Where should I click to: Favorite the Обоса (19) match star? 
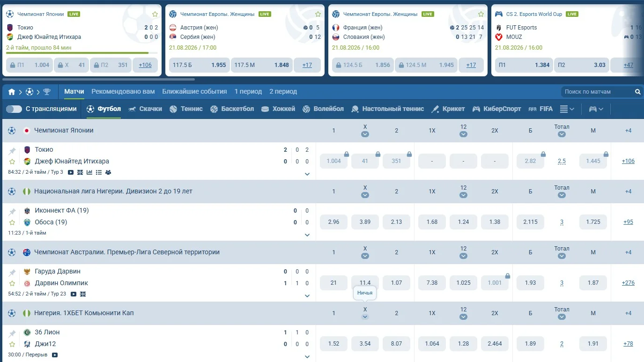pyautogui.click(x=12, y=222)
